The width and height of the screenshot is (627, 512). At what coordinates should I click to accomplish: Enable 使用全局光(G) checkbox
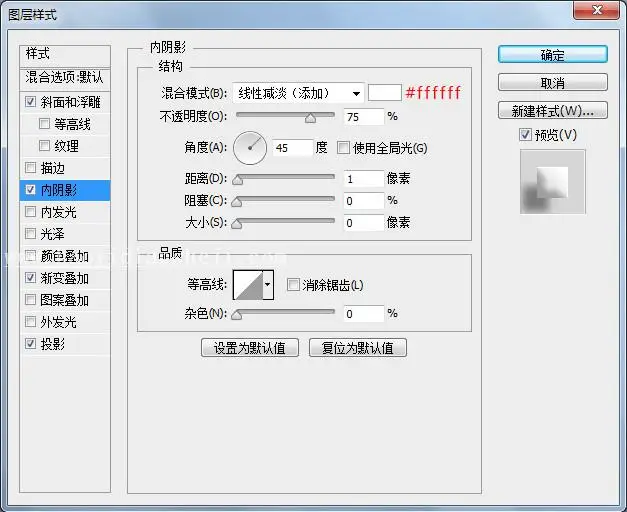point(343,148)
